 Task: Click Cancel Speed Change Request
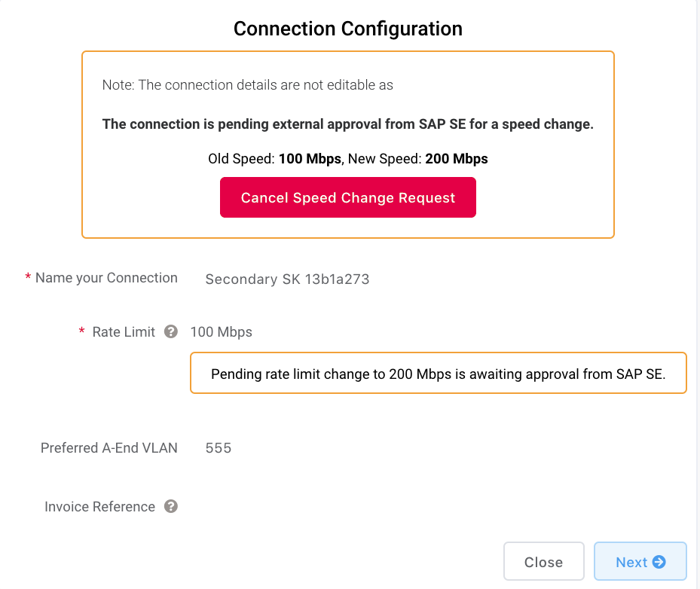click(x=347, y=197)
